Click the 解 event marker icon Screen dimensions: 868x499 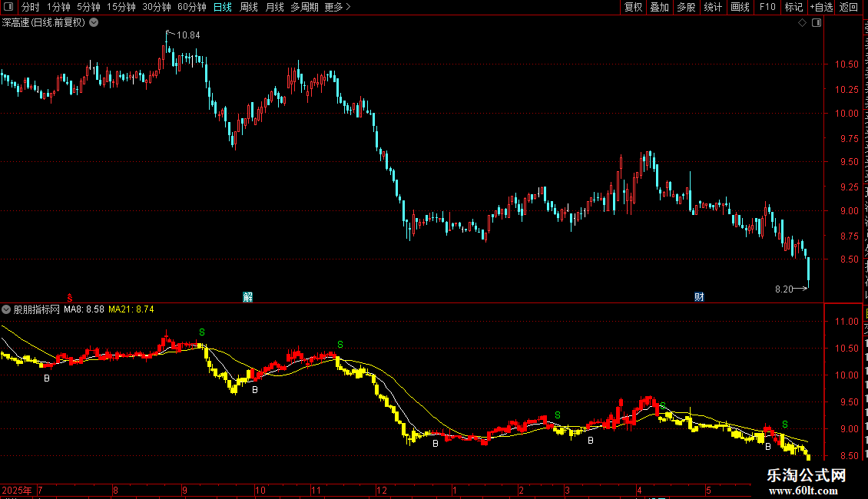[248, 297]
